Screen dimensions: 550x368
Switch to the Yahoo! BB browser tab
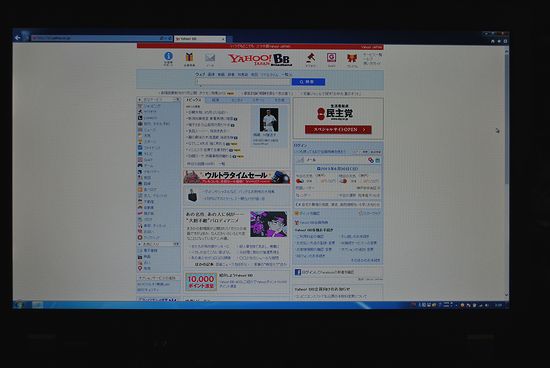200,39
